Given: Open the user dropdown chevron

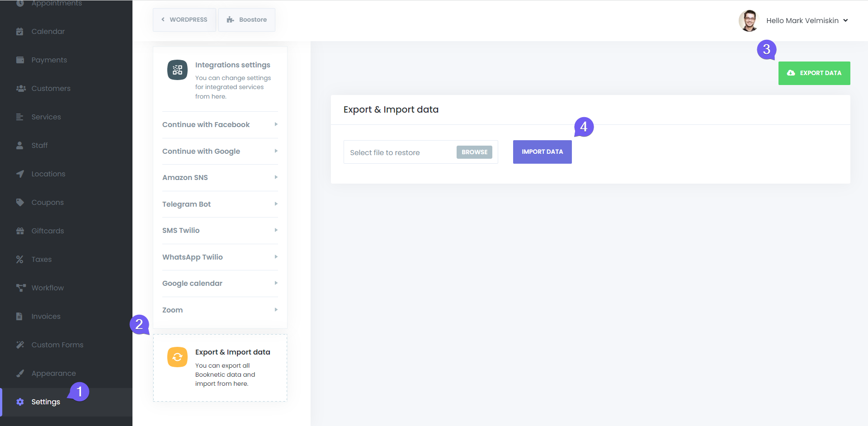Looking at the screenshot, I should pos(845,20).
